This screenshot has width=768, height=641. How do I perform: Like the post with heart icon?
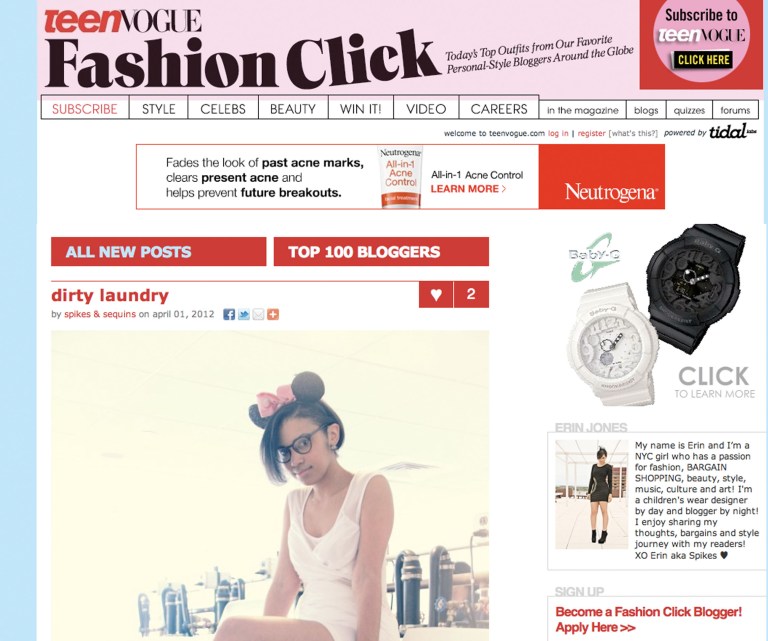click(x=436, y=294)
